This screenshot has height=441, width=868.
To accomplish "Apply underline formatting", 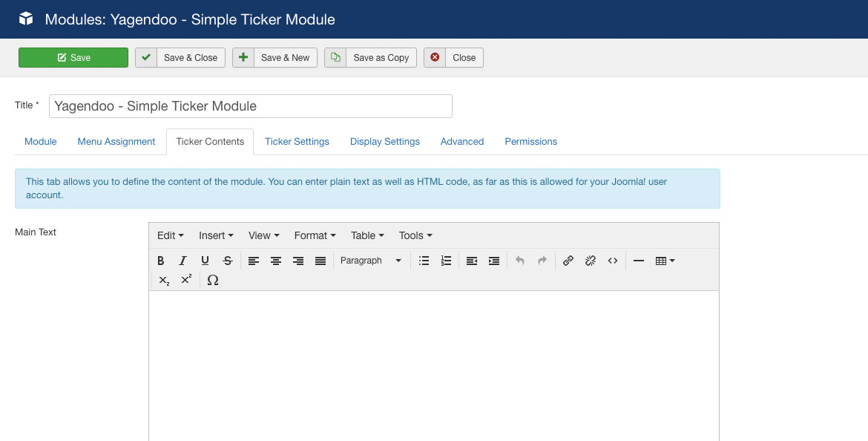I will [205, 261].
